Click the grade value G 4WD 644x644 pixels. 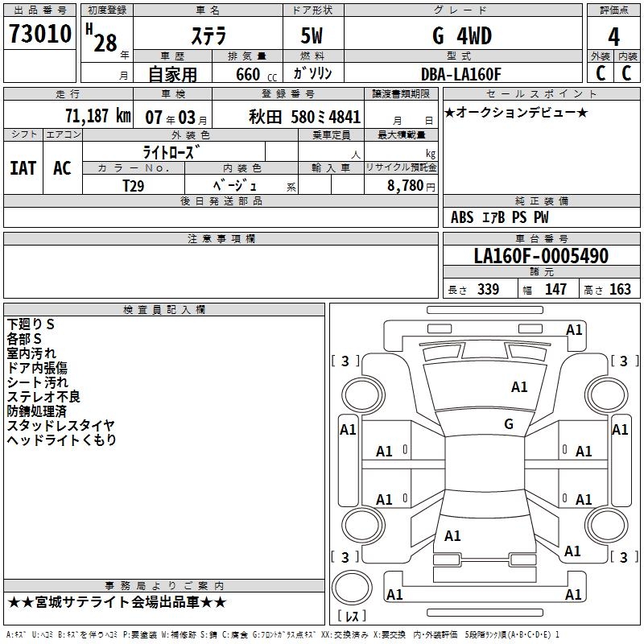tap(462, 35)
